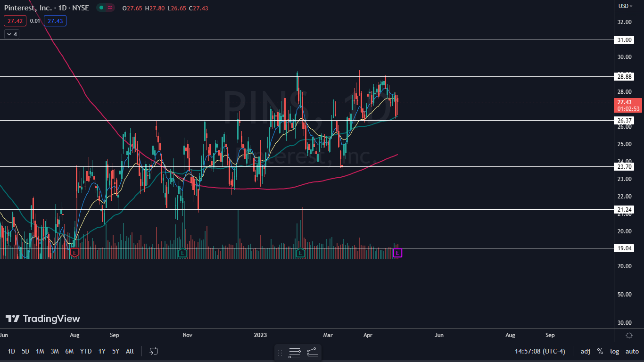This screenshot has width=644, height=362.
Task: Click the low price value L26.65
Action: [178, 8]
